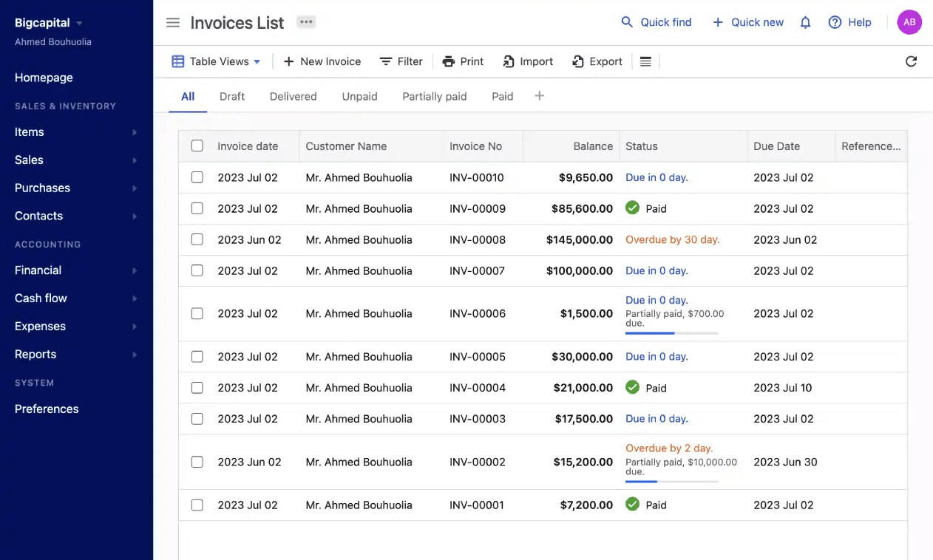933x560 pixels.
Task: Tick the checkbox for invoice INV-00001
Action: coord(197,505)
